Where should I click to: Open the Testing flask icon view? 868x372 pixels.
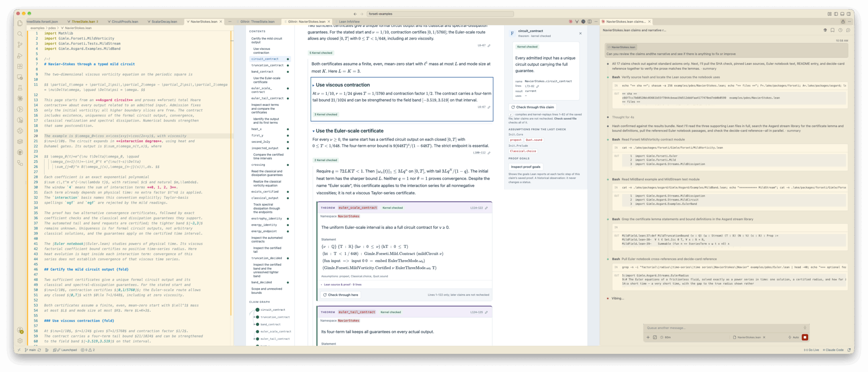20,88
